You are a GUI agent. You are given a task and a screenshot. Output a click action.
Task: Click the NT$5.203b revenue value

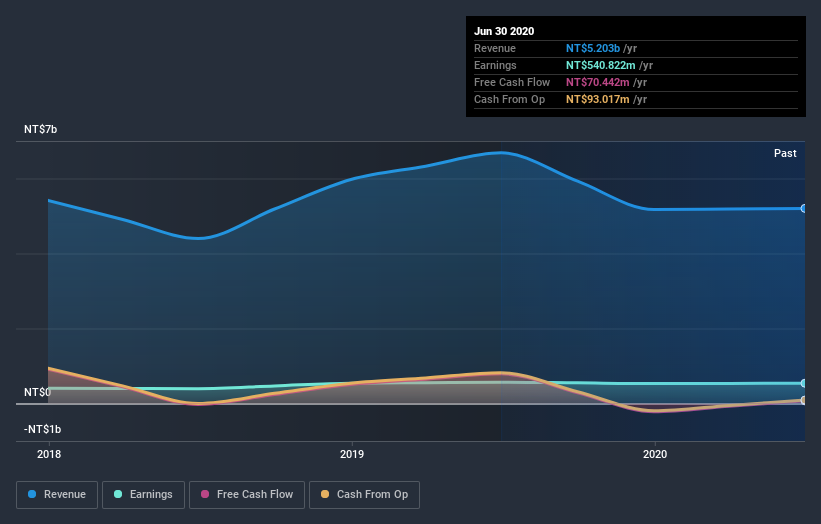point(593,48)
